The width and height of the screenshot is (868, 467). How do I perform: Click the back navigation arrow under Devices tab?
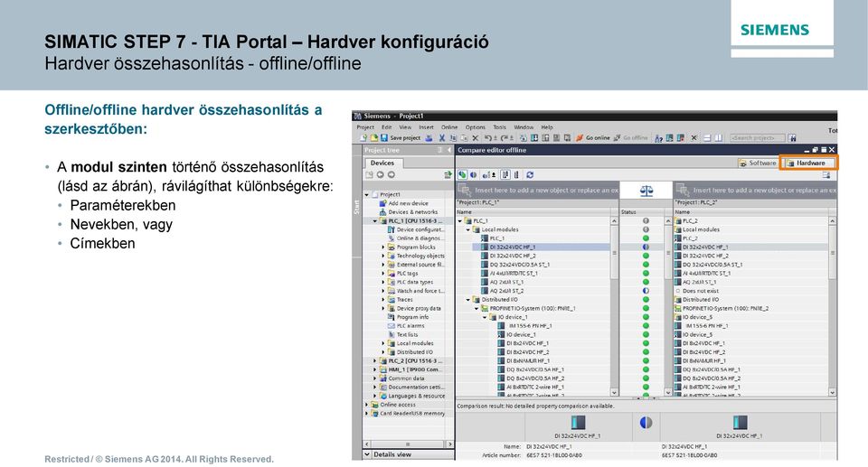[381, 175]
